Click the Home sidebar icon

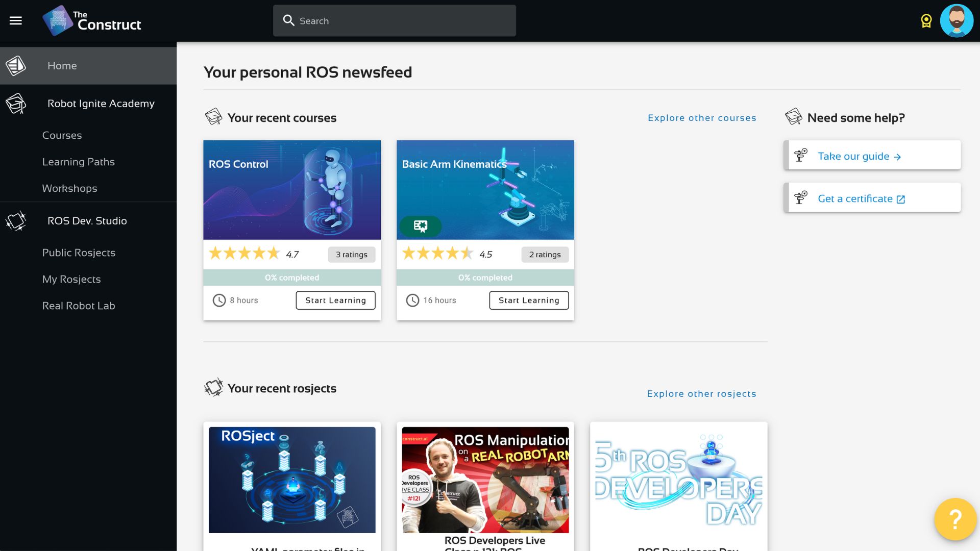(x=16, y=65)
